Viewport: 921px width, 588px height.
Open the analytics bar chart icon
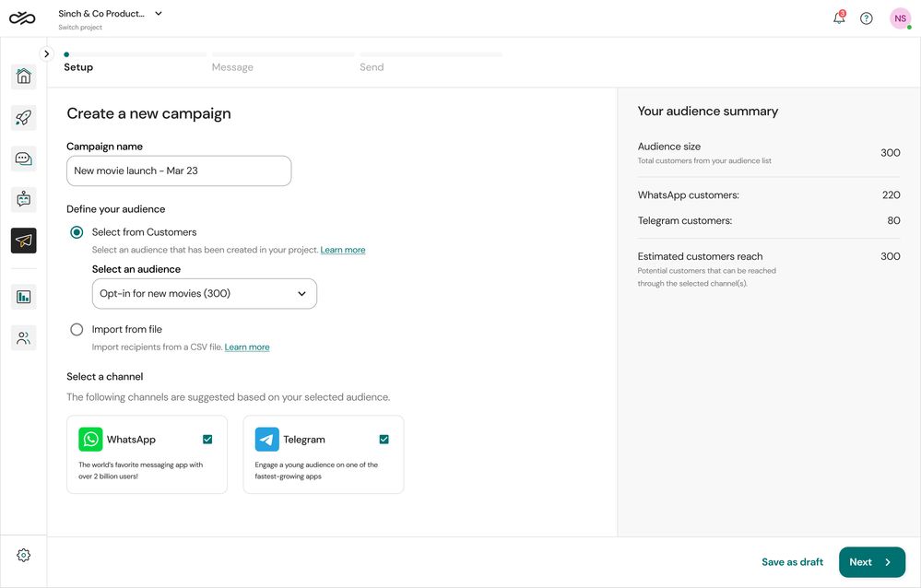click(24, 297)
